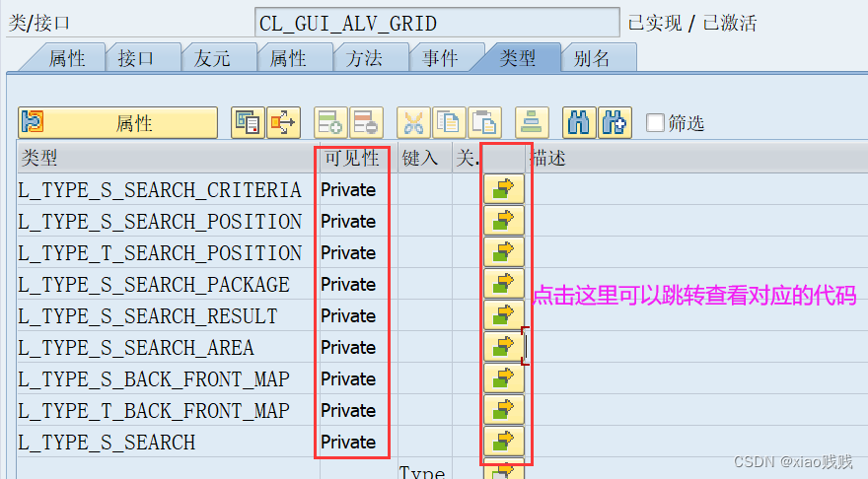Click the find binoculars icon
868x479 pixels.
click(x=579, y=123)
